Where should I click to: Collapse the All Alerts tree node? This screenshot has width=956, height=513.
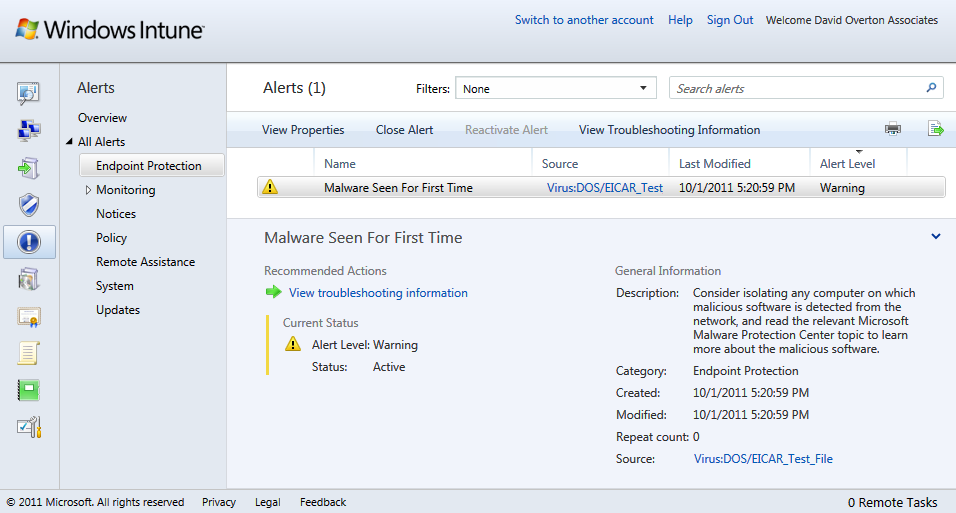(x=69, y=142)
